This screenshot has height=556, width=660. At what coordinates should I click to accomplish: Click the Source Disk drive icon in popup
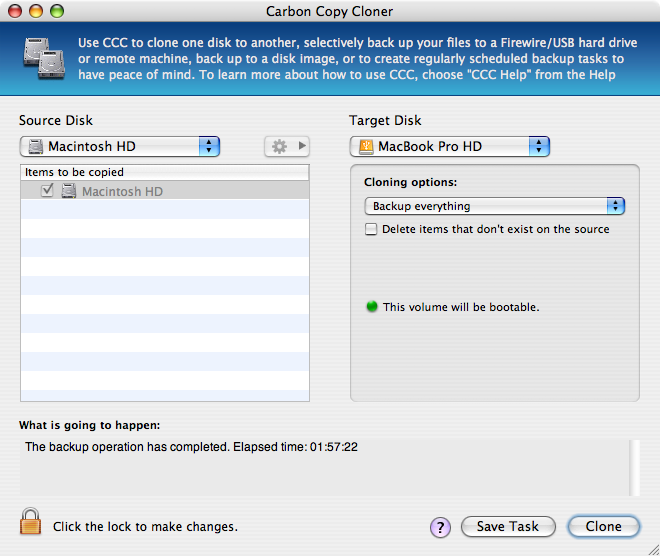pos(34,147)
